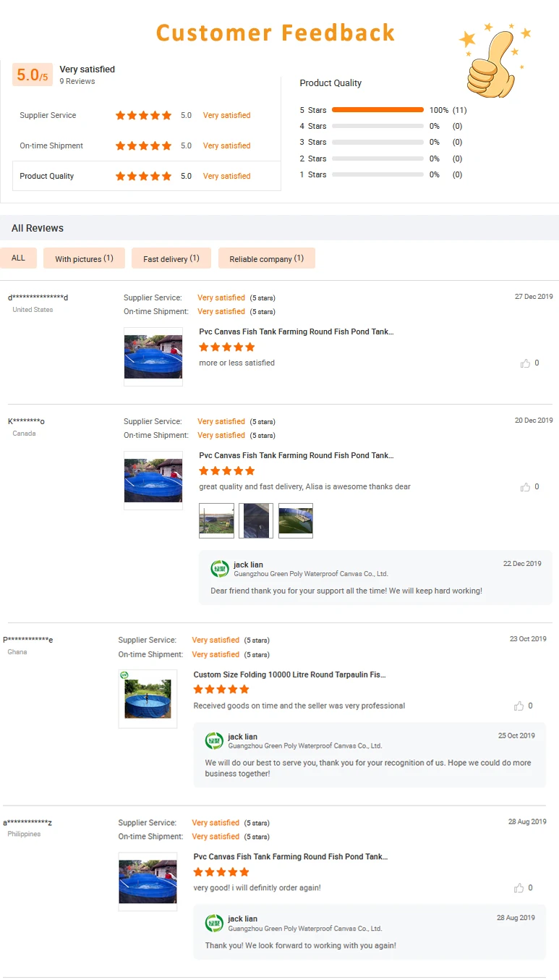Click the five stars beside On-time Shipment
Screen dimensions: 559x980
[143, 145]
